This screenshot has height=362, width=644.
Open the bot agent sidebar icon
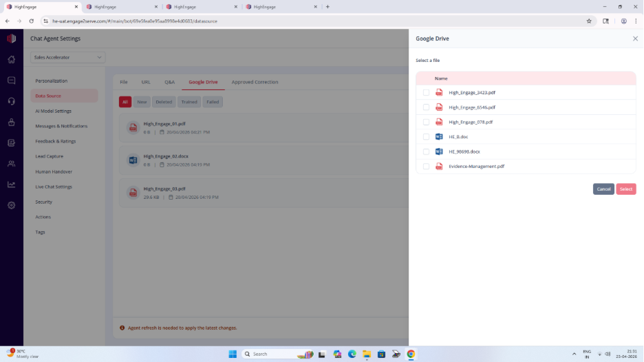(x=12, y=122)
